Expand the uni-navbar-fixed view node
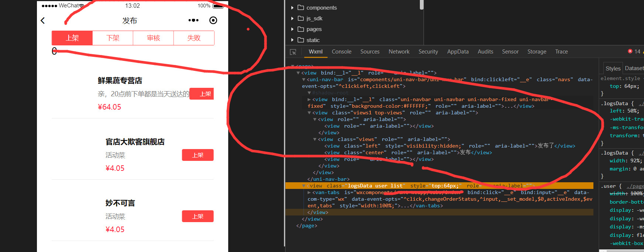This screenshot has height=252, width=644. (309, 100)
